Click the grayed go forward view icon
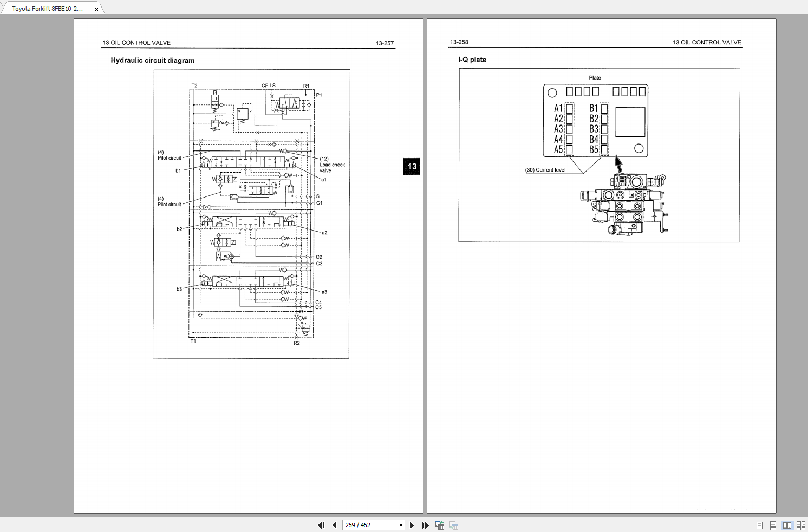 pyautogui.click(x=454, y=525)
